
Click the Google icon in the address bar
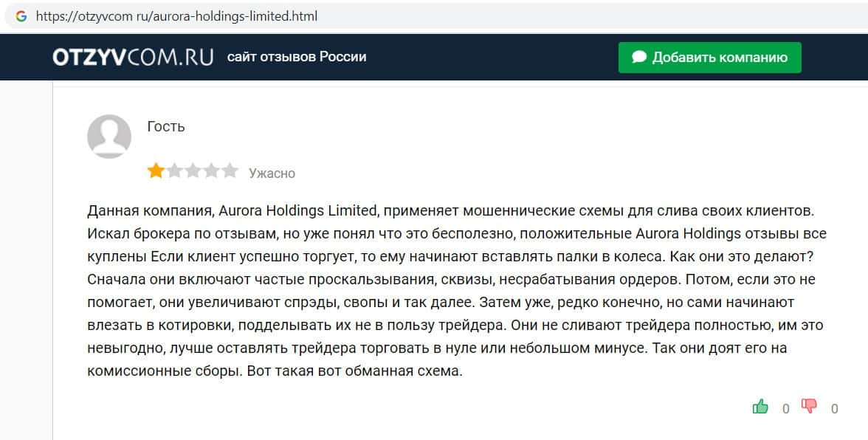click(21, 16)
